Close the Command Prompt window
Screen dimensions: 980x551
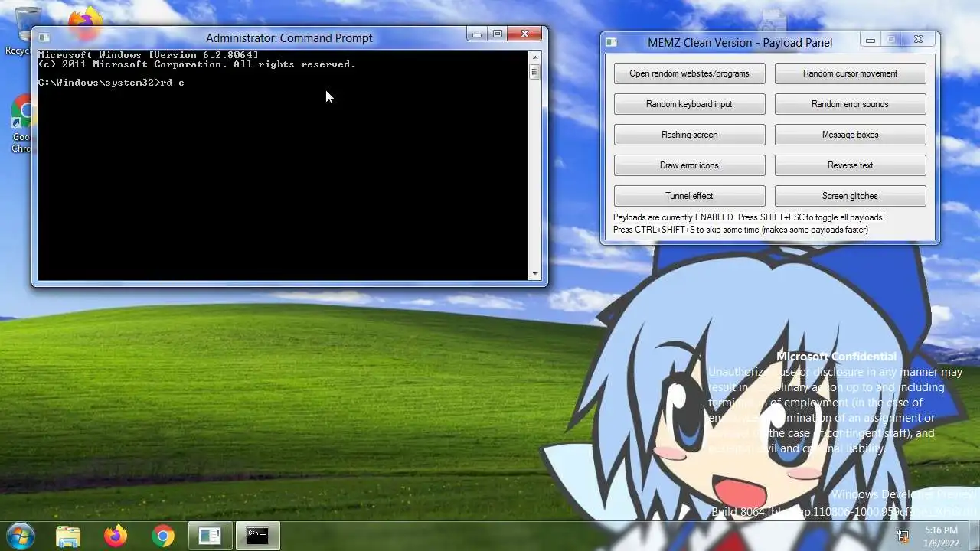(x=525, y=34)
